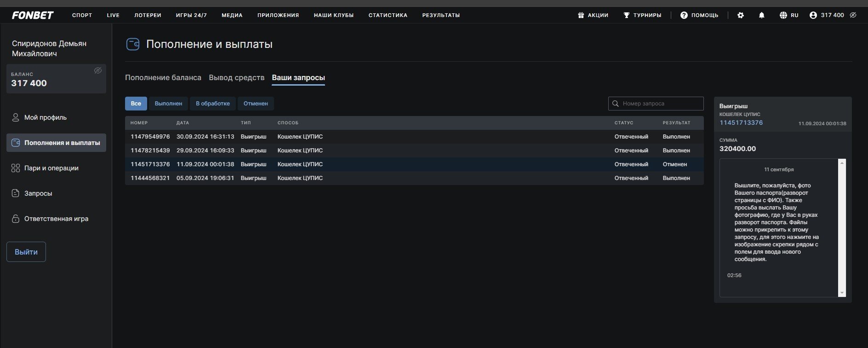The height and width of the screenshot is (348, 868).
Task: Click the user account avatar icon
Action: click(813, 15)
